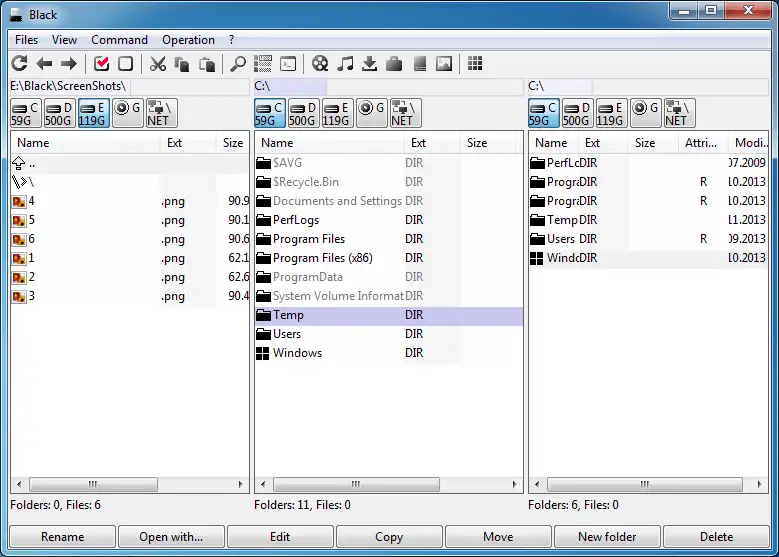Select optical drive G in the middle panel

(371, 114)
